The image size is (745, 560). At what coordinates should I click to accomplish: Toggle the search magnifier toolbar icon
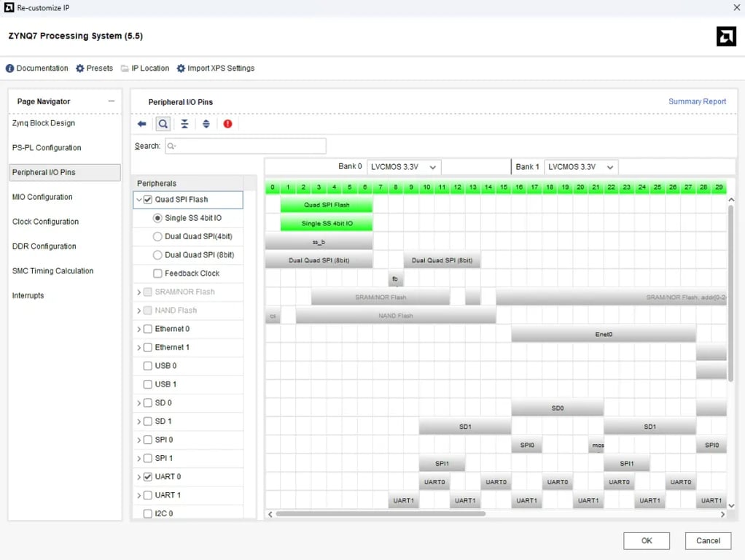(x=163, y=124)
